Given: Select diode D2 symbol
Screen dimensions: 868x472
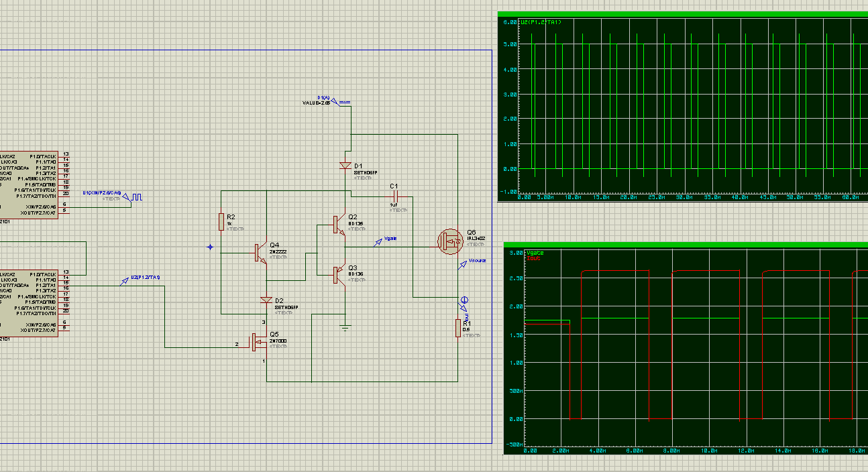Looking at the screenshot, I should pyautogui.click(x=266, y=300).
